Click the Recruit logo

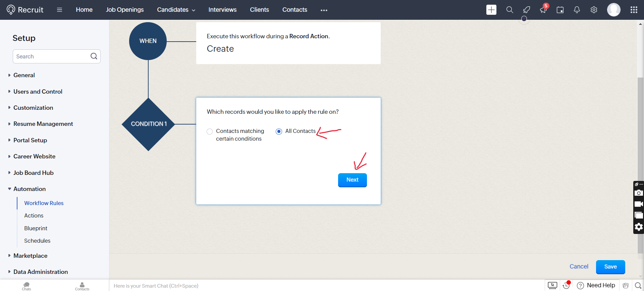(25, 10)
